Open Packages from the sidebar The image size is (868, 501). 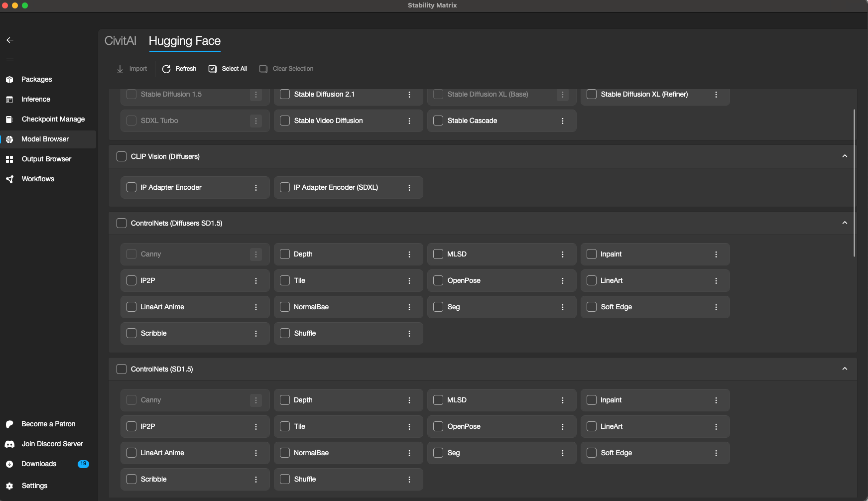(x=36, y=79)
